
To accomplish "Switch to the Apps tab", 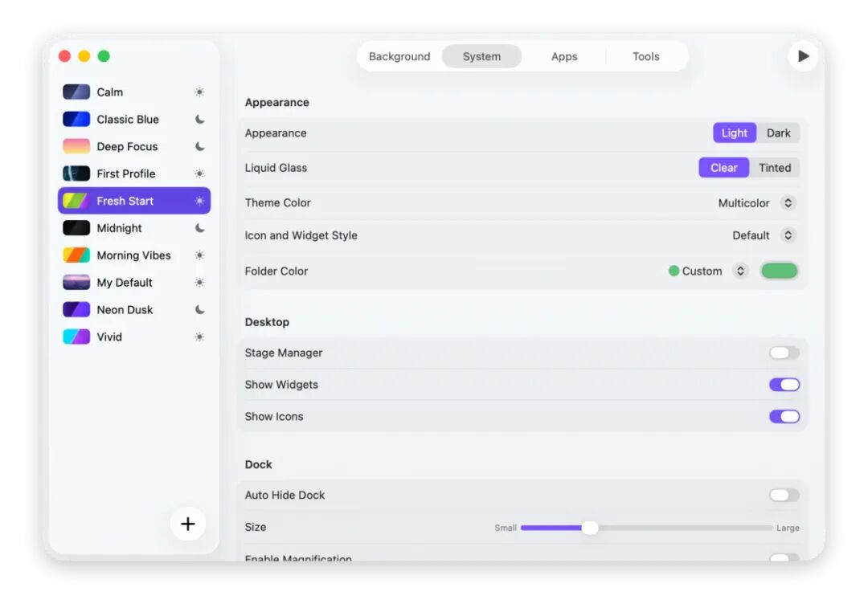I will (x=564, y=56).
